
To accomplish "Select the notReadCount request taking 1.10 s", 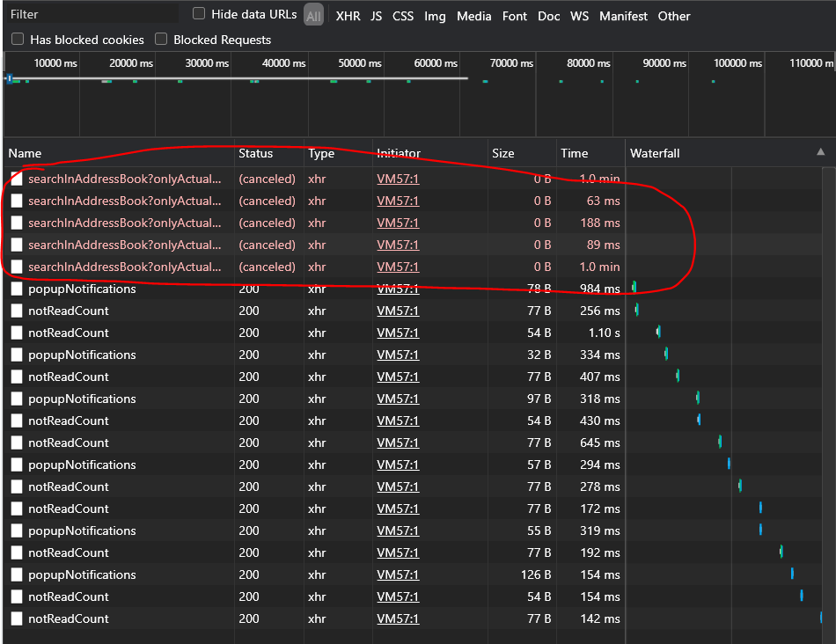I will click(x=69, y=333).
